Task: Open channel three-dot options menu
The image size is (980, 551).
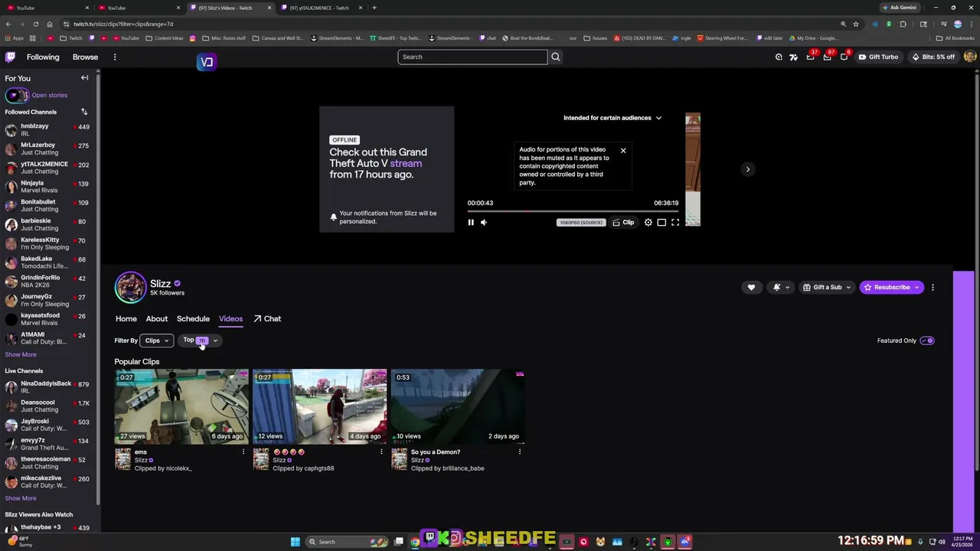Action: pyautogui.click(x=933, y=287)
